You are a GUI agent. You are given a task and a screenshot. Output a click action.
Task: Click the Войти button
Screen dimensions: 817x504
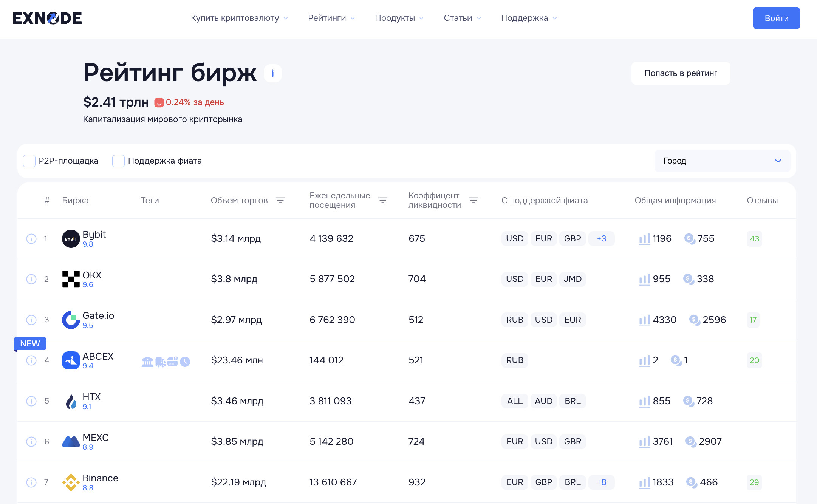tap(776, 18)
